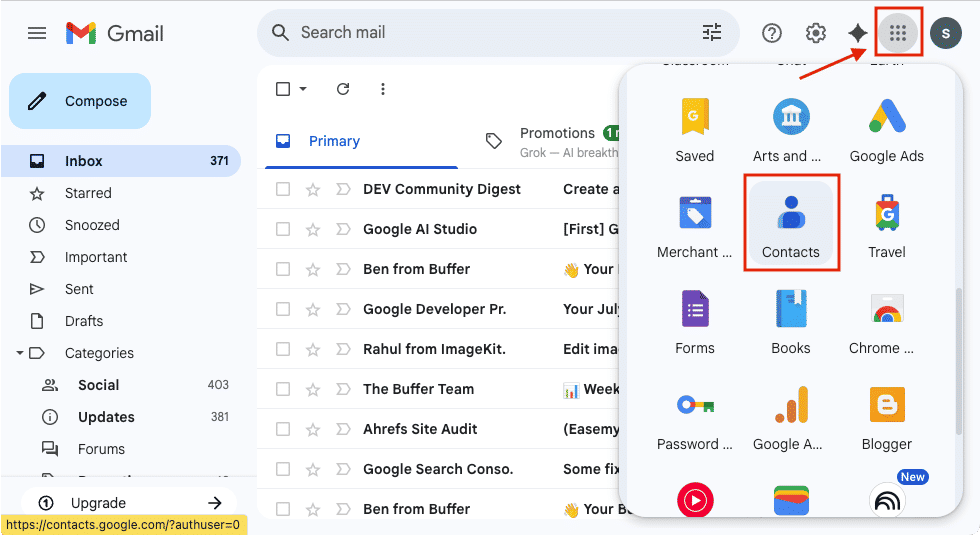
Task: Star the Google AI Studio email
Action: click(x=312, y=229)
